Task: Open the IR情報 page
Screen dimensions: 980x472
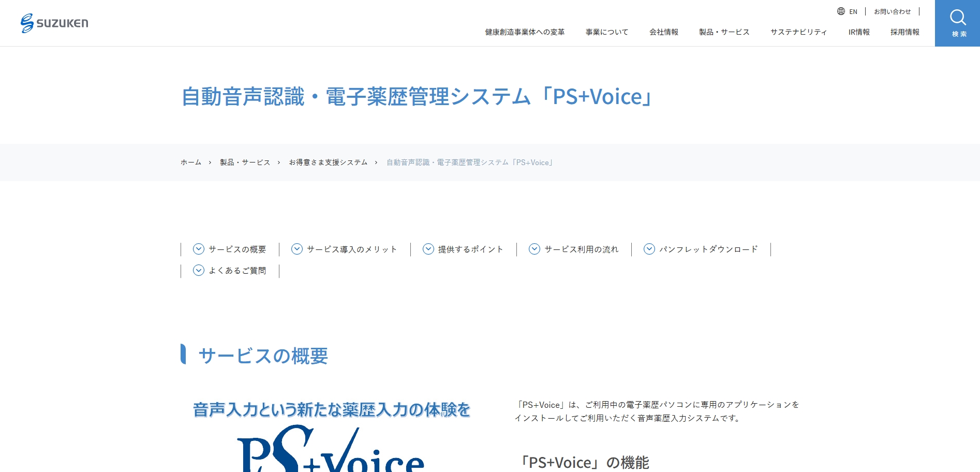Action: coord(858,32)
